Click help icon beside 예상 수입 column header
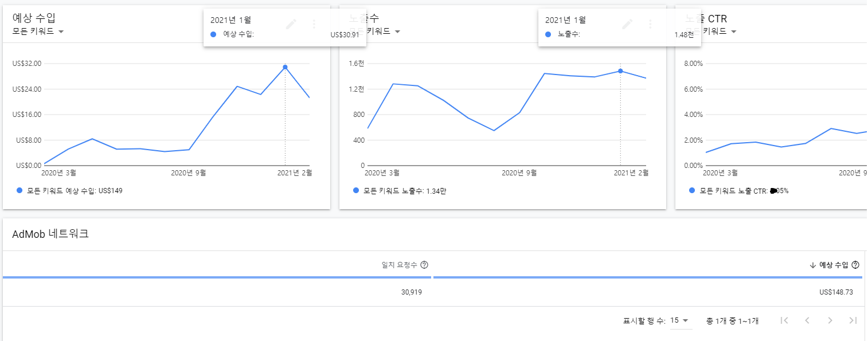 pyautogui.click(x=855, y=265)
